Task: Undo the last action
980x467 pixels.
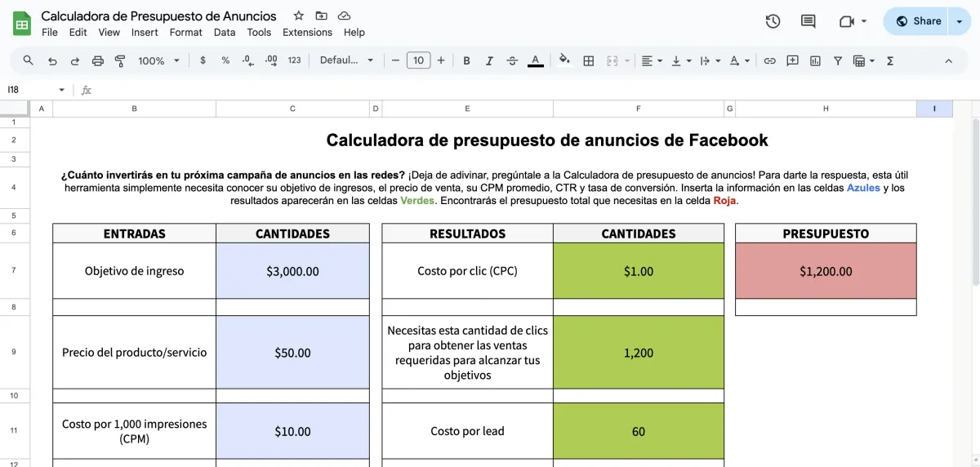Action: pos(52,60)
